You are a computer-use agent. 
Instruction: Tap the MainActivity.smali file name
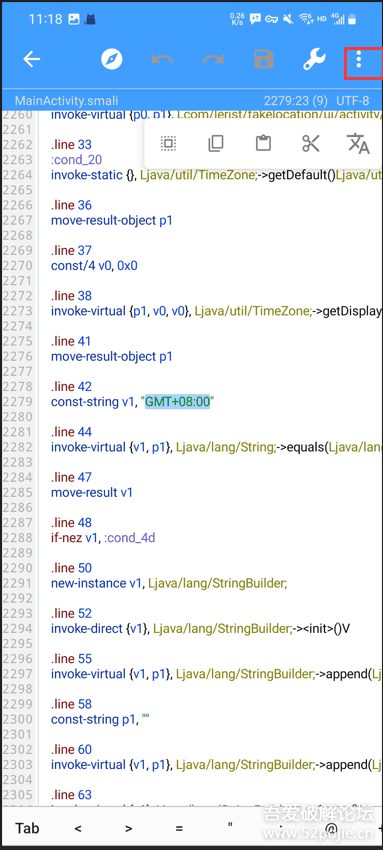66,101
